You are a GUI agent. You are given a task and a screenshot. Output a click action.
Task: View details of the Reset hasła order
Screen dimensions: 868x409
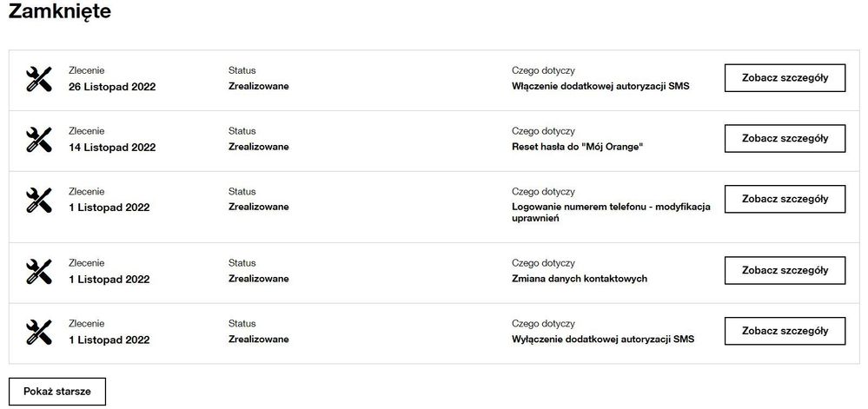point(785,138)
